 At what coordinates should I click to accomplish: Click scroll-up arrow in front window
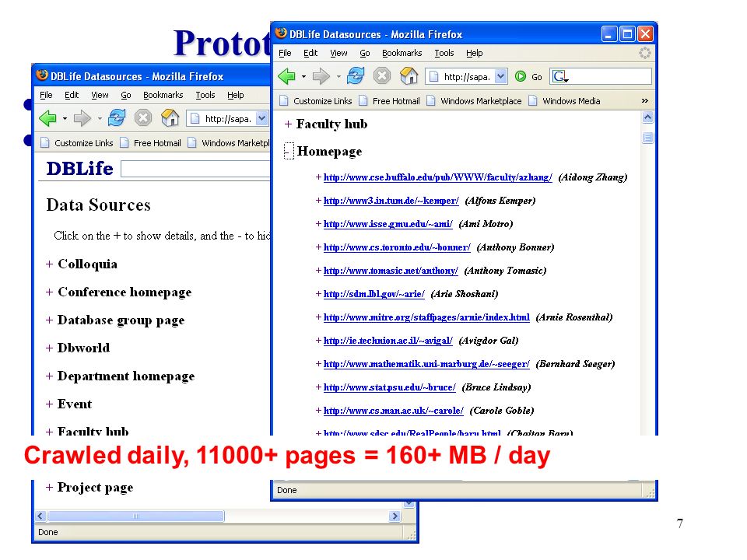point(647,117)
